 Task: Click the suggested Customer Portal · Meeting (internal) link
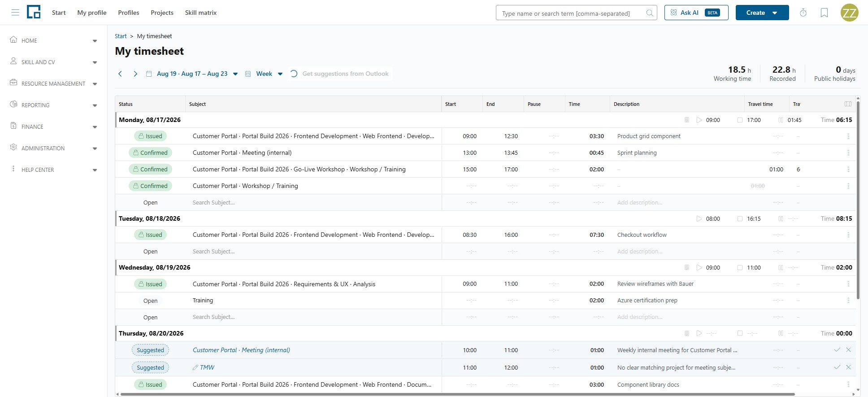[x=241, y=350]
